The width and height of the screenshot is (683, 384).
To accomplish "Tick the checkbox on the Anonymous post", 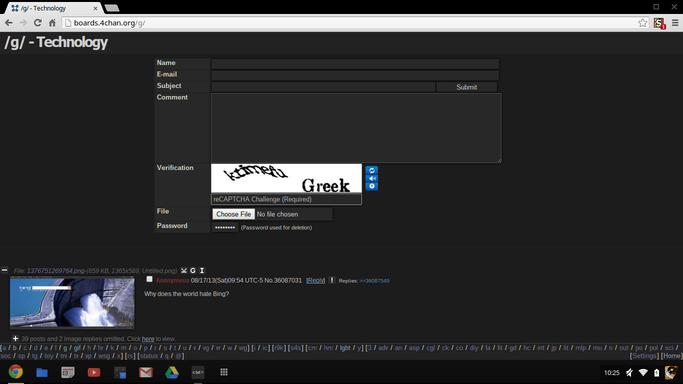I will 149,279.
